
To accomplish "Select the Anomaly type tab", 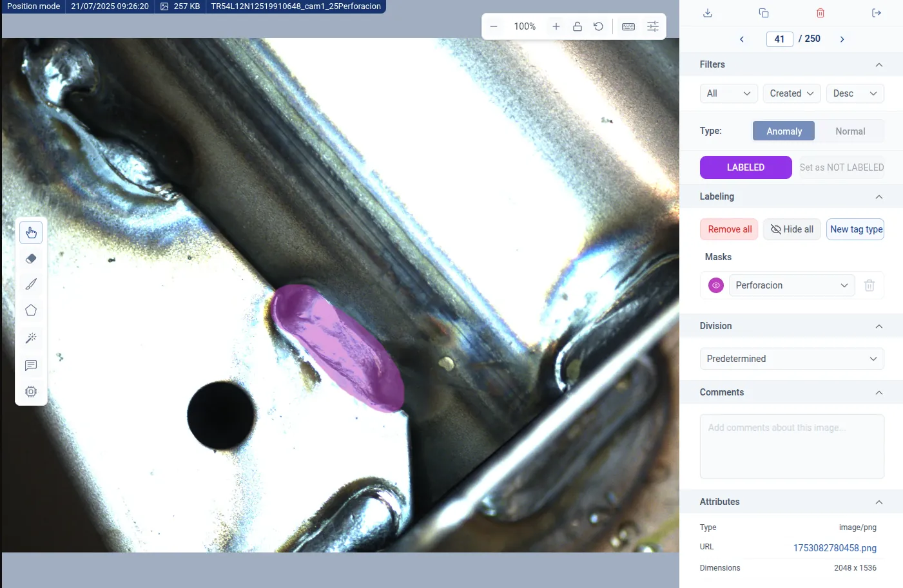I will tap(783, 131).
